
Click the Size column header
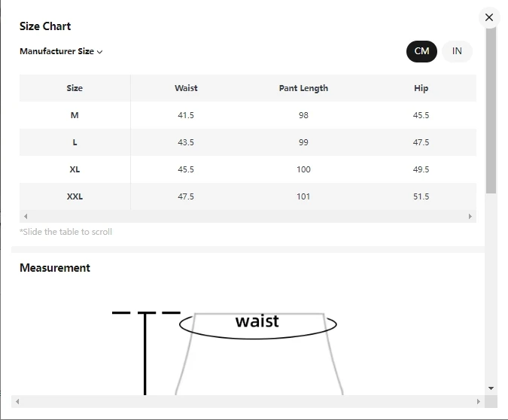pos(75,88)
